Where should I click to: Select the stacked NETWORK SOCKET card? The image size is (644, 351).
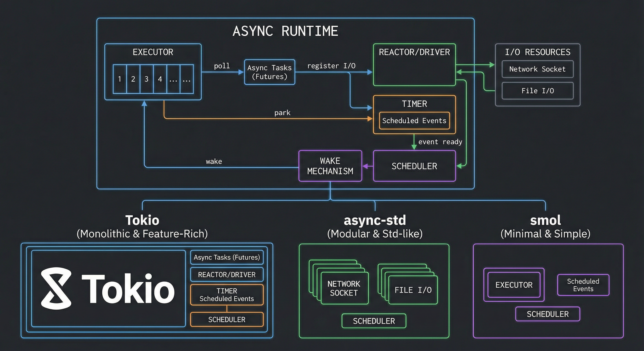coord(344,288)
